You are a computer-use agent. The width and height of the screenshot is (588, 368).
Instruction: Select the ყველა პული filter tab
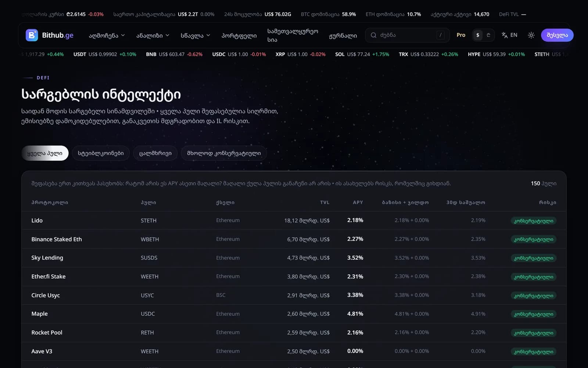[45, 153]
